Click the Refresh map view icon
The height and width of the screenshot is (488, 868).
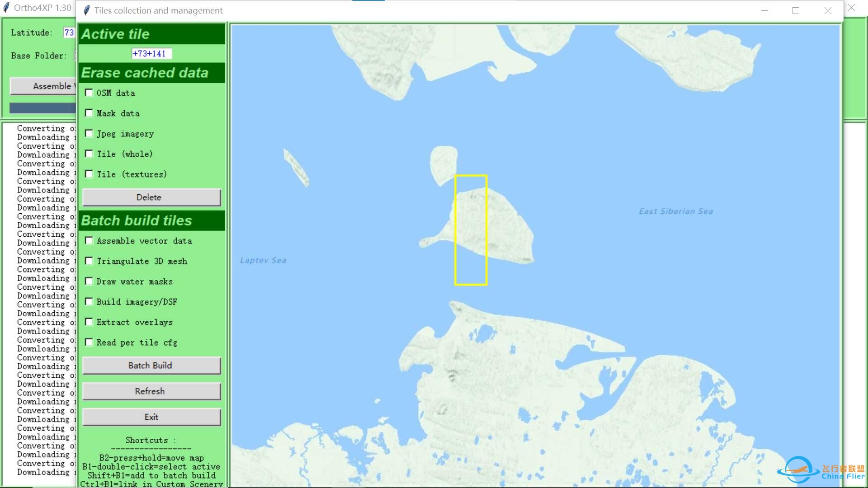pos(150,391)
